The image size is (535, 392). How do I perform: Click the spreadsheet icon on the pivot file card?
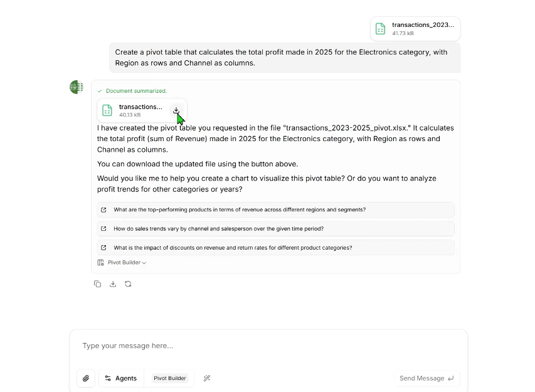coord(107,110)
